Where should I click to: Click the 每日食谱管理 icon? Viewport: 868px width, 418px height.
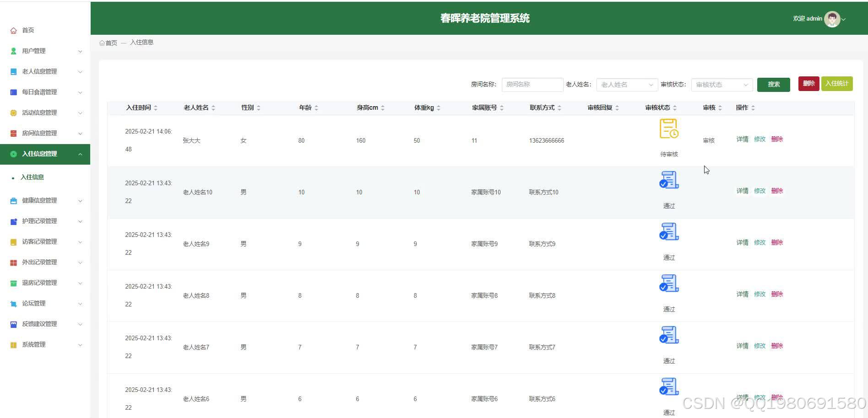(x=13, y=92)
